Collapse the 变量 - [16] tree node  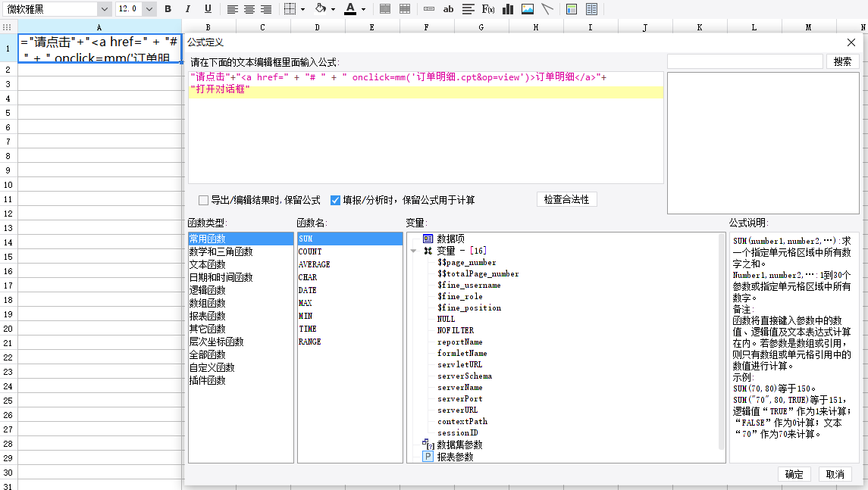click(413, 251)
